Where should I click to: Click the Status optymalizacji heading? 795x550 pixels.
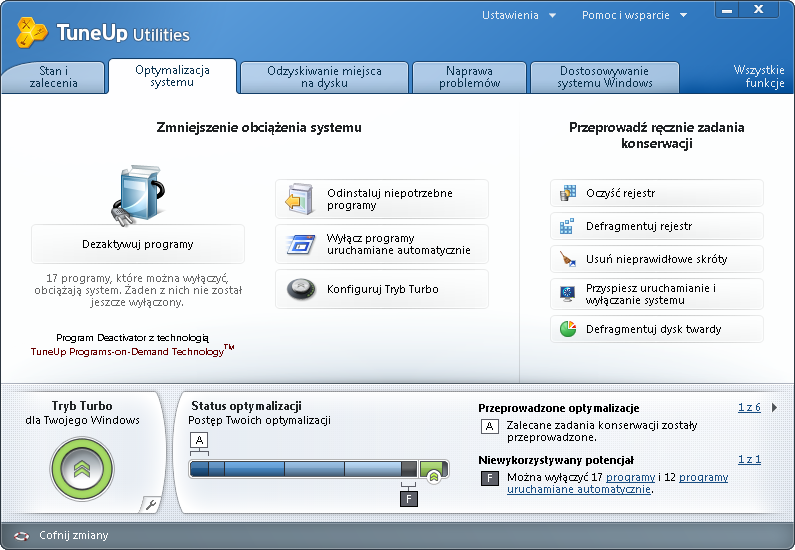point(246,406)
